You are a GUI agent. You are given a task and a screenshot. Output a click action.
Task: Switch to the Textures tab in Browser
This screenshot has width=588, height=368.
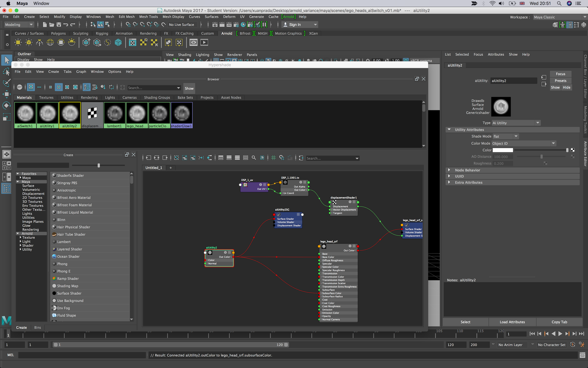pos(46,98)
